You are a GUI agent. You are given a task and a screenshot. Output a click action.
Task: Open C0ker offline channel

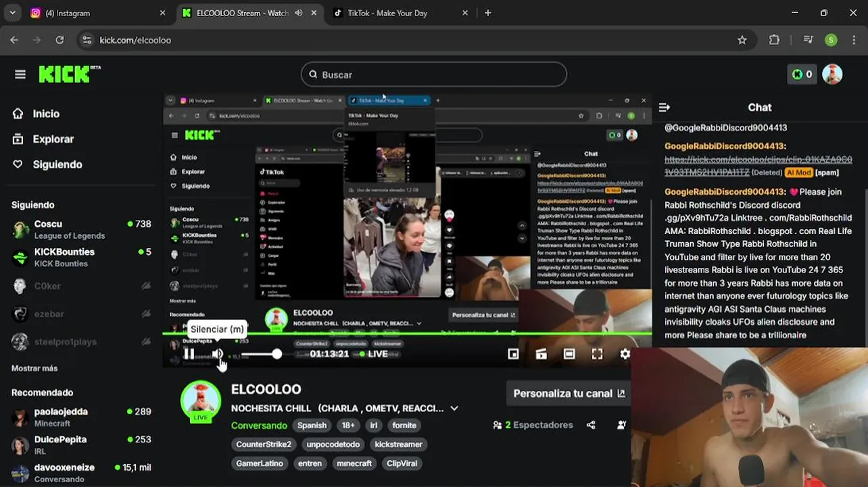click(x=81, y=286)
